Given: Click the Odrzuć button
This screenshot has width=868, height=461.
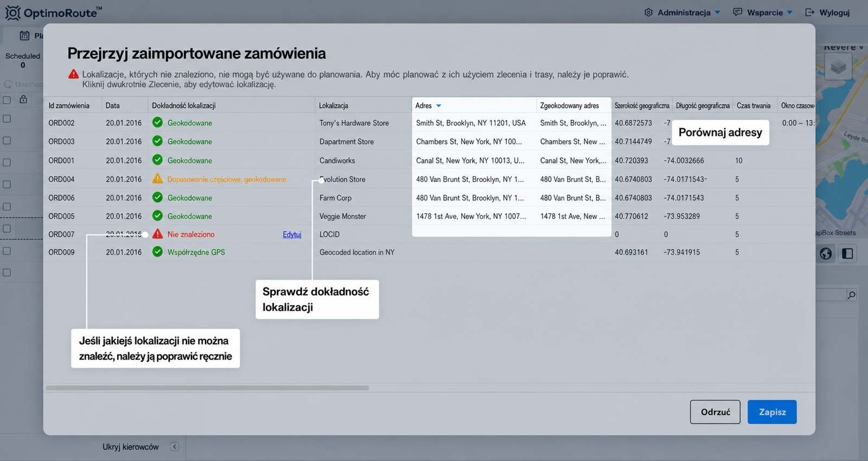Looking at the screenshot, I should 716,412.
